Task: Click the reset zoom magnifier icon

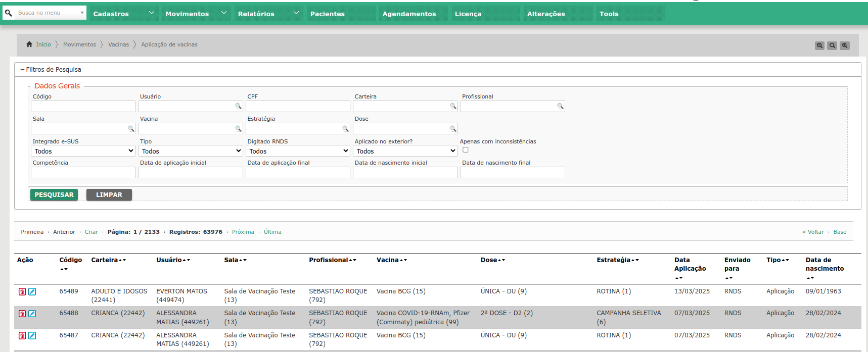Action: pyautogui.click(x=832, y=45)
